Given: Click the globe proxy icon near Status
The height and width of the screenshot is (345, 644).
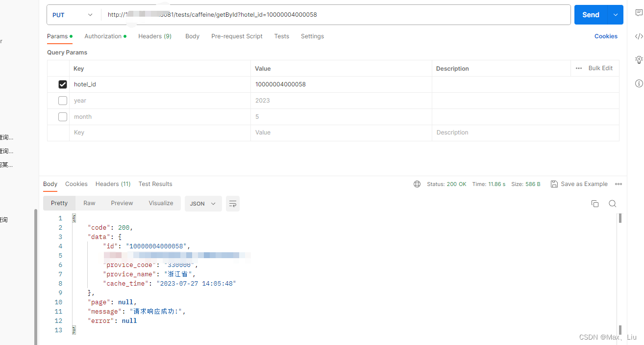Looking at the screenshot, I should (x=417, y=184).
